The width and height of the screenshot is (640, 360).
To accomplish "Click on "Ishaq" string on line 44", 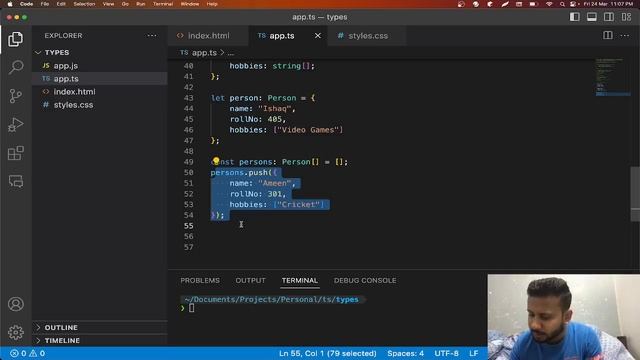I will coord(274,109).
